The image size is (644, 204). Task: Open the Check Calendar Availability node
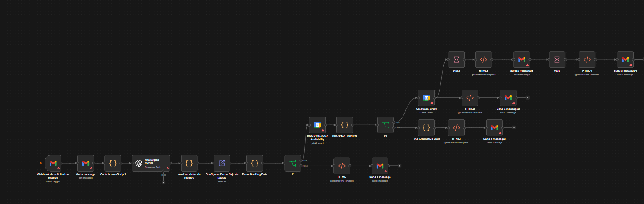tap(317, 125)
